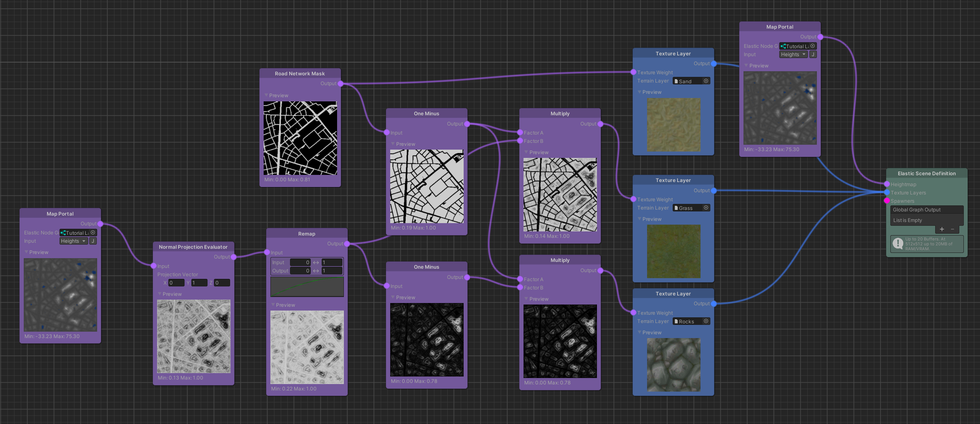Open graph picker in the top-right Map Portal node
980x424 pixels.
[x=813, y=46]
